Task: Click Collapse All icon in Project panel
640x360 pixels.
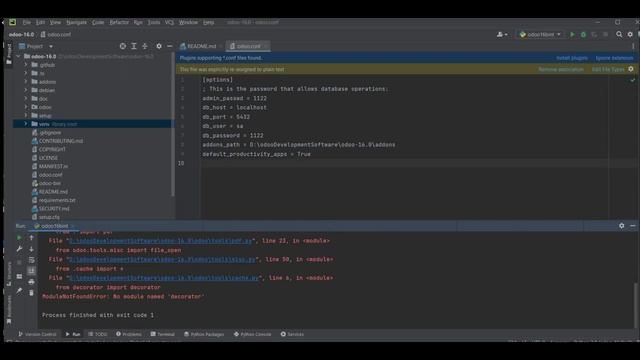Action: [x=145, y=46]
